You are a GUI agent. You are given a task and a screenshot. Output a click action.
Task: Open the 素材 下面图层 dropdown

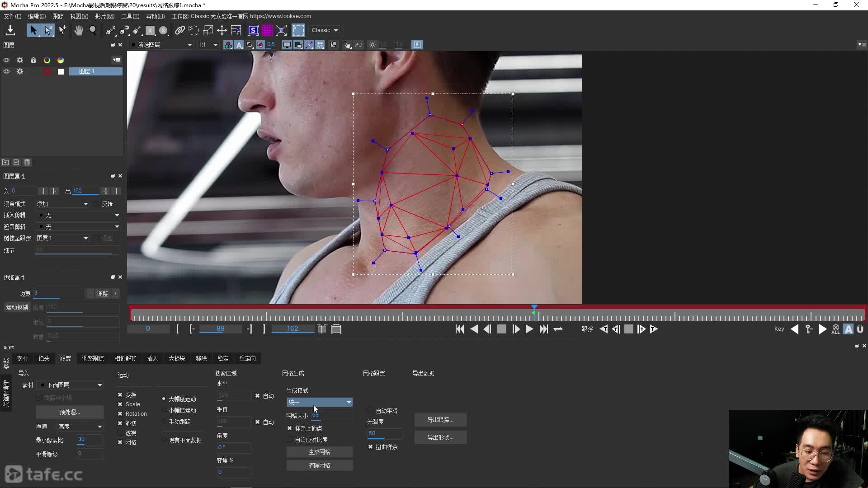[x=71, y=385]
